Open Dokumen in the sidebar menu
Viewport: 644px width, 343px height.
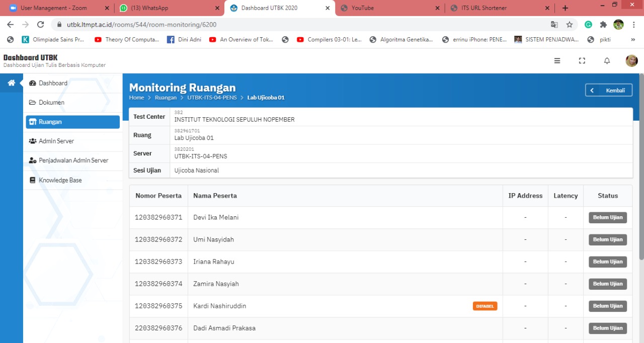pos(51,103)
